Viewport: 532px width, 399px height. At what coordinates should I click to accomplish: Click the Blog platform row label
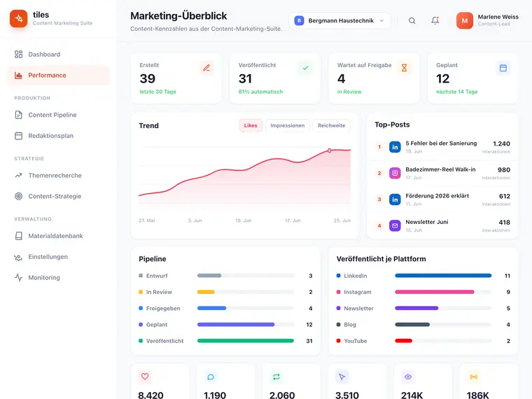[x=350, y=324]
